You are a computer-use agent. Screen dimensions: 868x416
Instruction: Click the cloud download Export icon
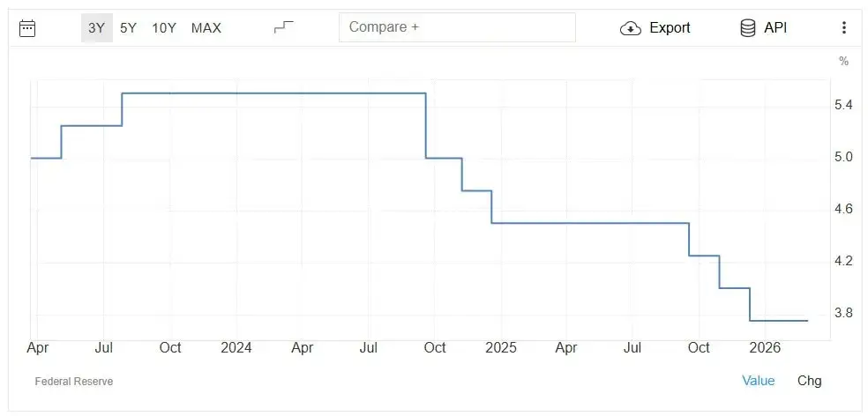pyautogui.click(x=631, y=27)
